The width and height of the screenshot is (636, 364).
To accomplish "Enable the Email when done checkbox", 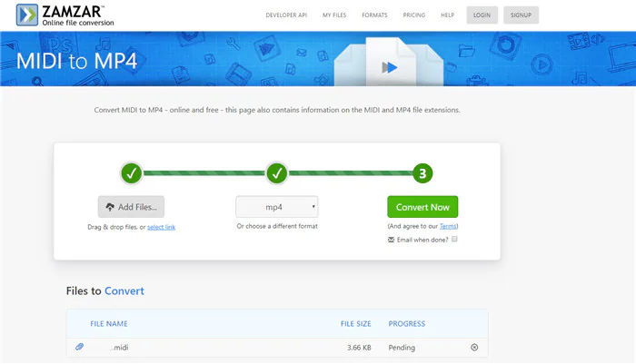I will pyautogui.click(x=454, y=239).
